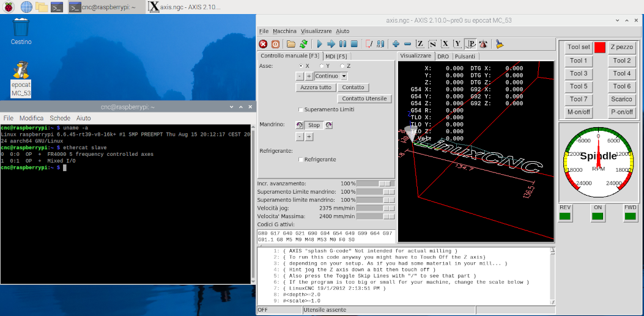Toggle rotate view cone icon

pyautogui.click(x=483, y=44)
